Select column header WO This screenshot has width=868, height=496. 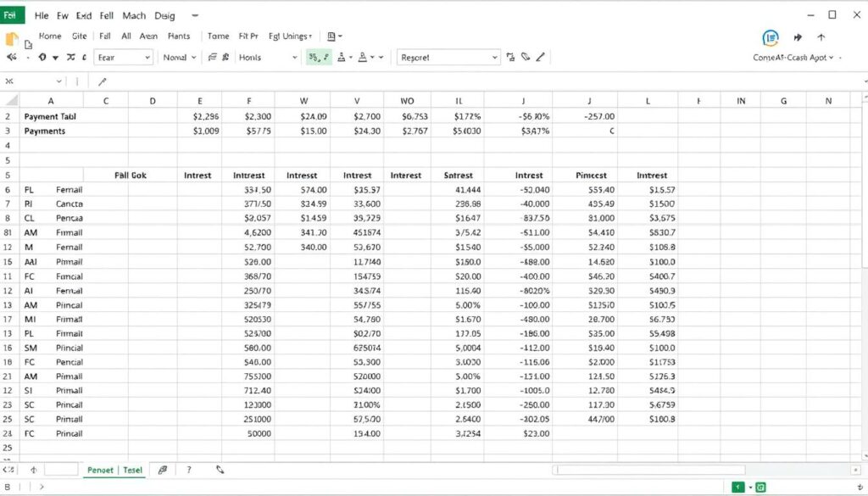(407, 101)
